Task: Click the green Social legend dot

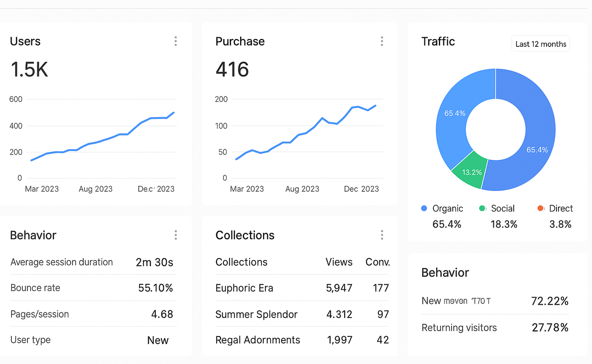Action: [x=483, y=209]
